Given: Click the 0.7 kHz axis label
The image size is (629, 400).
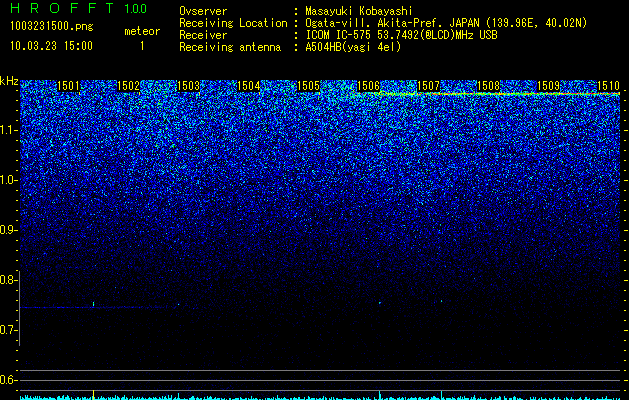Looking at the screenshot, I should (9, 330).
